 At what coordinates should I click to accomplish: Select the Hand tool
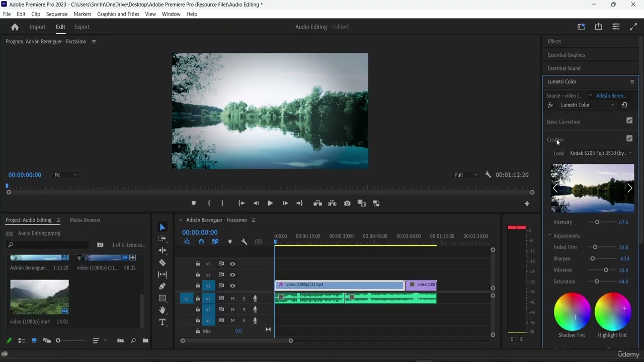click(x=162, y=310)
